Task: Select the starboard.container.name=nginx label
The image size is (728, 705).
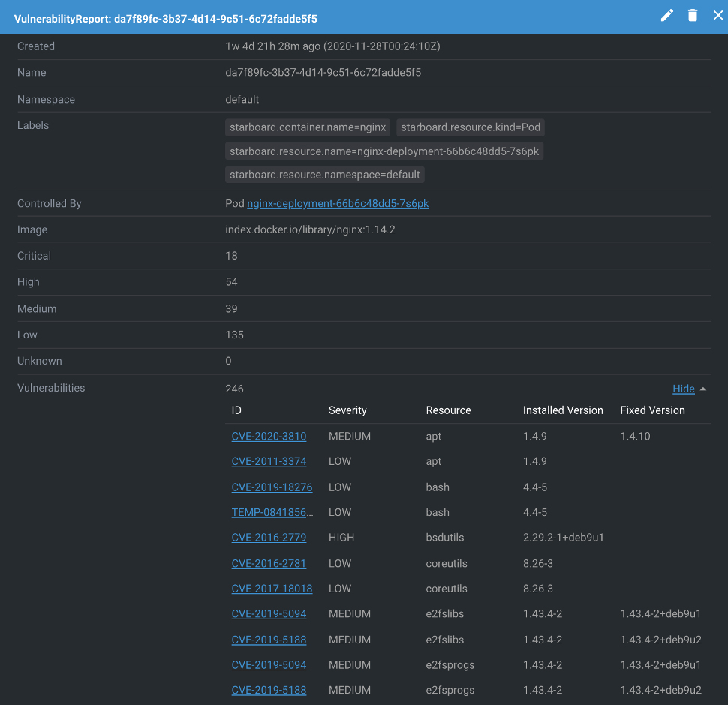Action: [308, 127]
